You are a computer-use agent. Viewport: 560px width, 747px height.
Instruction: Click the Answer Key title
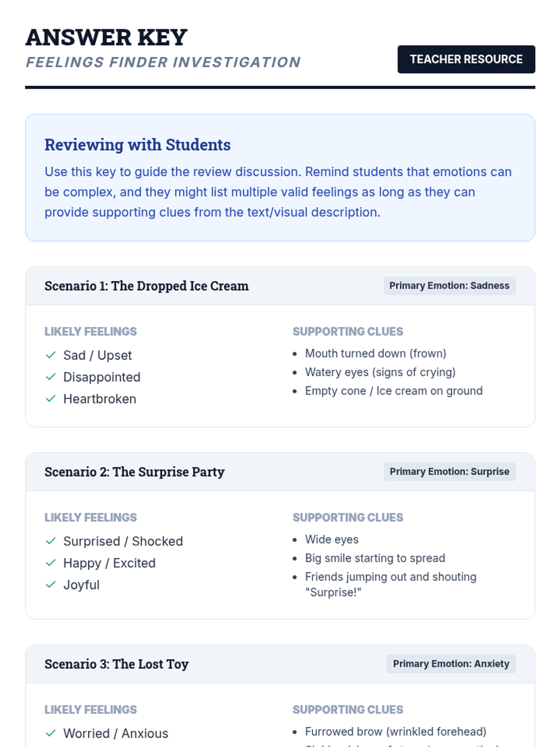(x=106, y=37)
